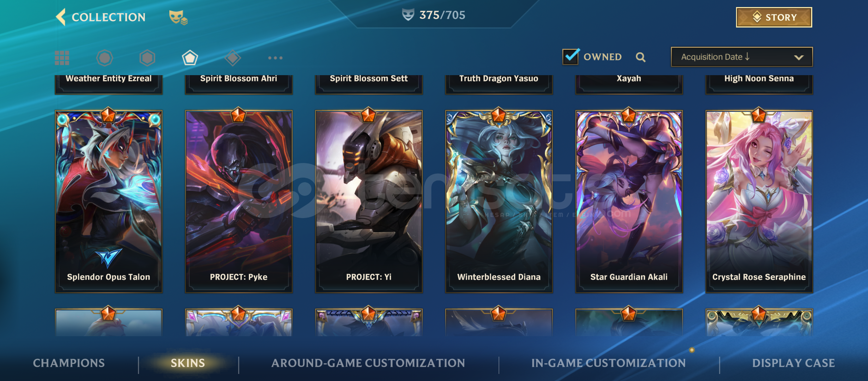Filter by first octagon rarity icon

[105, 58]
